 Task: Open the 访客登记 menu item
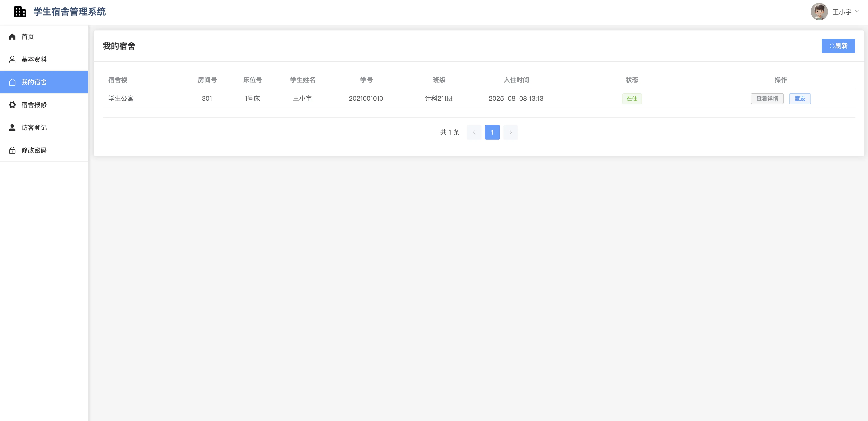coord(34,128)
